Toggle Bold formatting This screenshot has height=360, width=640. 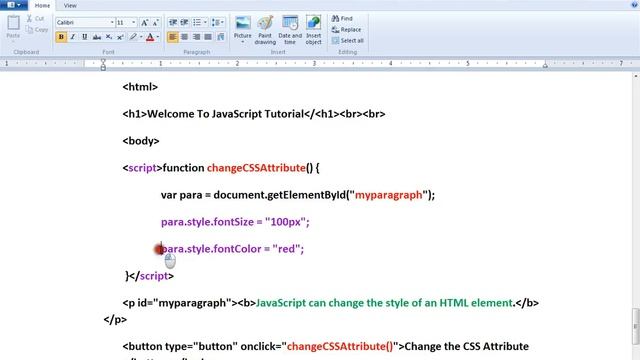coord(61,37)
